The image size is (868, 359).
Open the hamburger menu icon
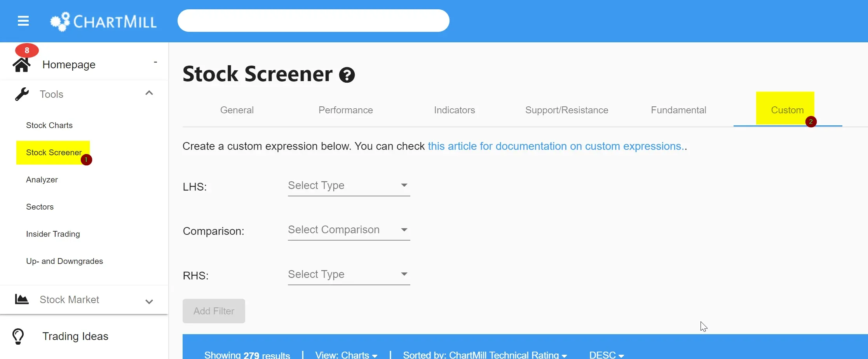[23, 21]
